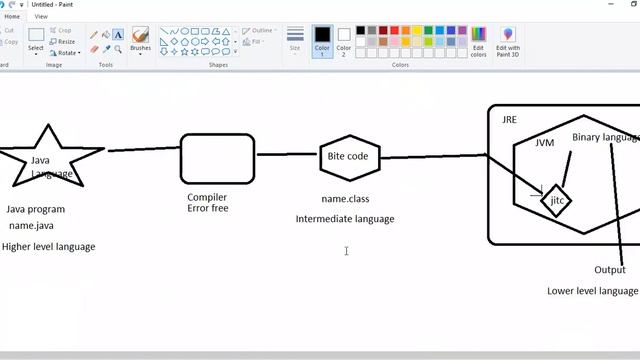
Task: Choose the Diamond shape
Action: [175, 42]
